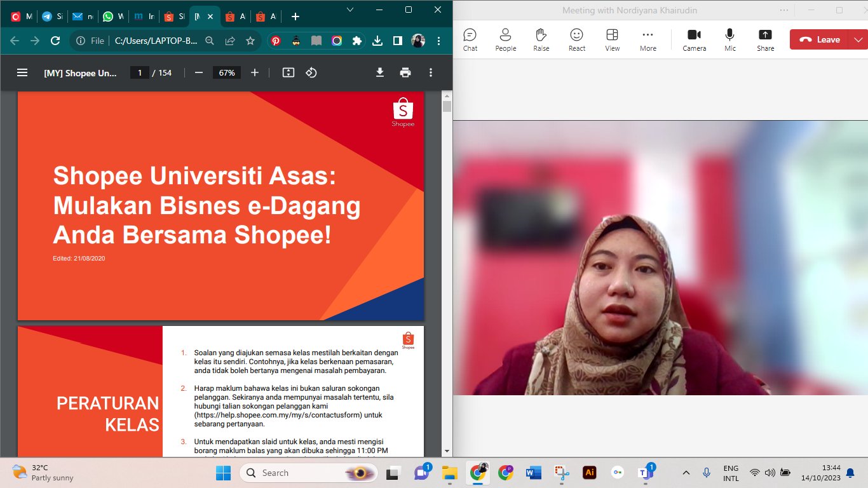
Task: Open the PDF viewer more actions menu
Action: [x=431, y=72]
